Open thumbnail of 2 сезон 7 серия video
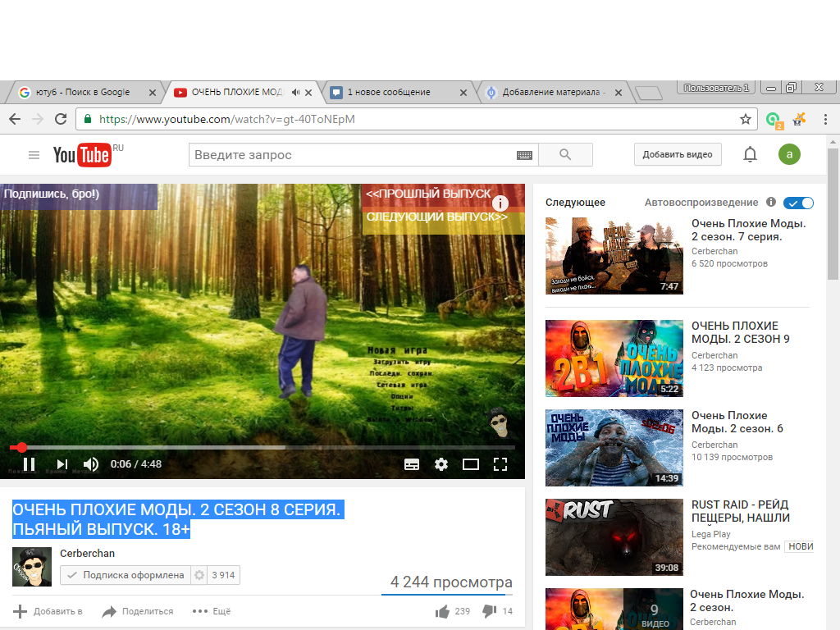Image resolution: width=840 pixels, height=630 pixels. coord(614,256)
